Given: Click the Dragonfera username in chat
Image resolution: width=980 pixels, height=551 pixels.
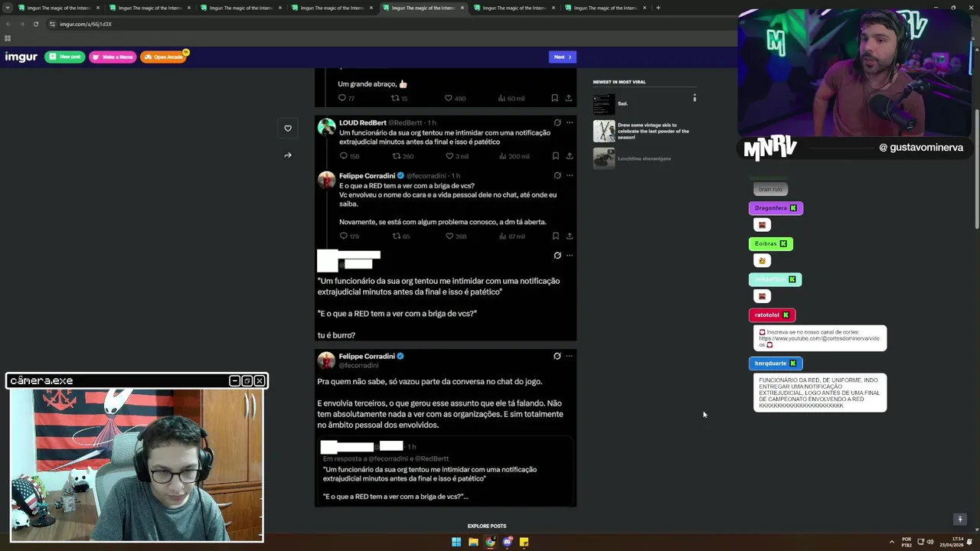Looking at the screenshot, I should (x=770, y=208).
